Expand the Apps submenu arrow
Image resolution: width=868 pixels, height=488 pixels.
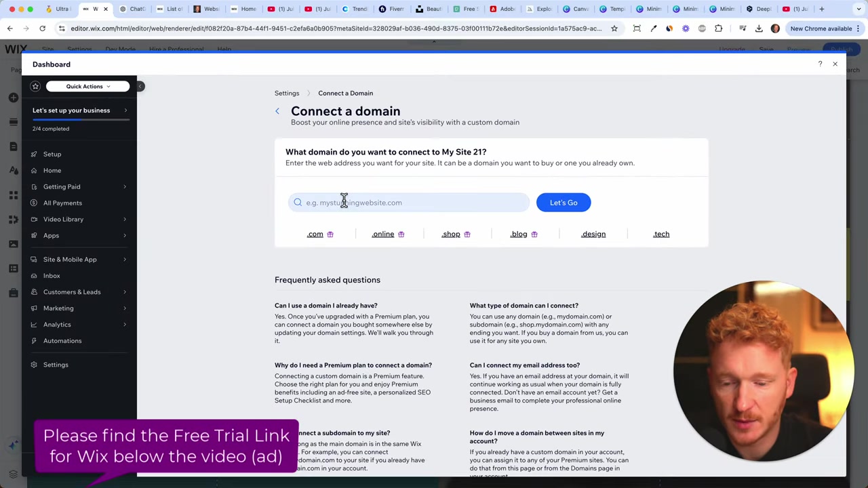pyautogui.click(x=125, y=235)
